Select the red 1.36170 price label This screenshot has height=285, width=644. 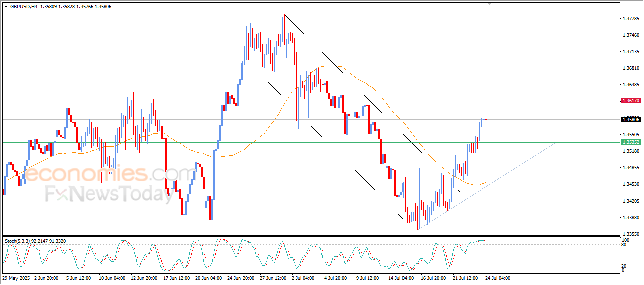(631, 101)
